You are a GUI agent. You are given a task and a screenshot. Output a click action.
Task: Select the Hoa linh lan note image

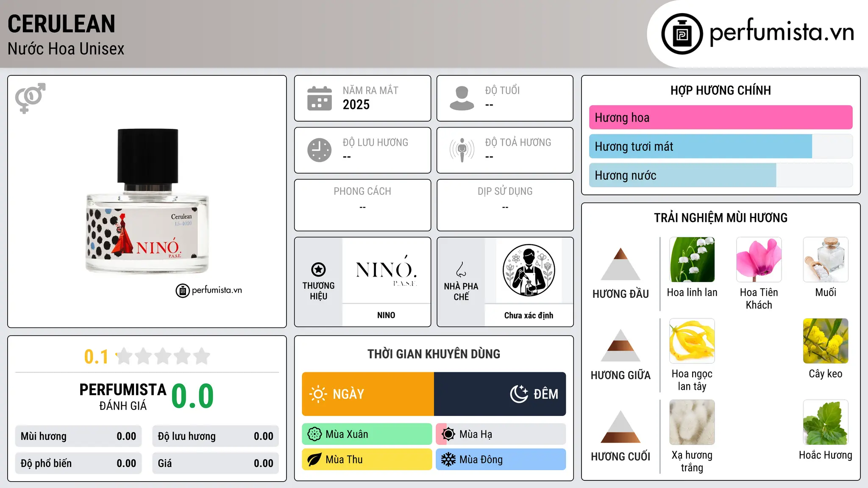(x=692, y=260)
